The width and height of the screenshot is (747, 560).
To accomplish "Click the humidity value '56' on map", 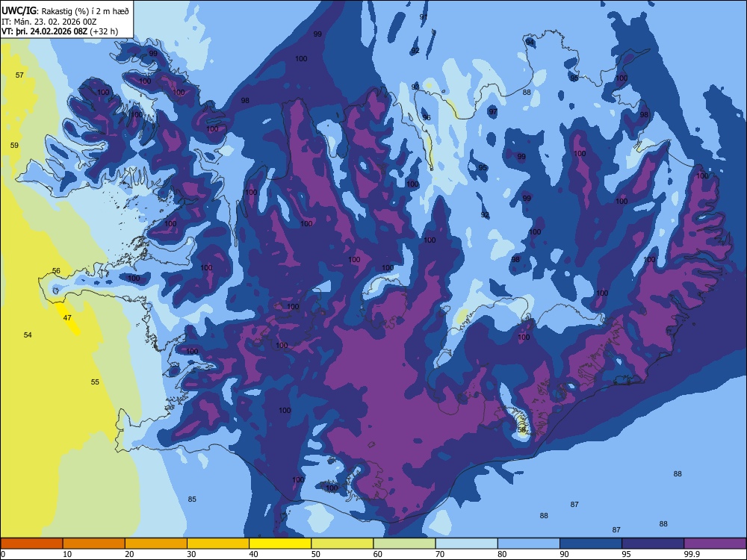I will (56, 271).
